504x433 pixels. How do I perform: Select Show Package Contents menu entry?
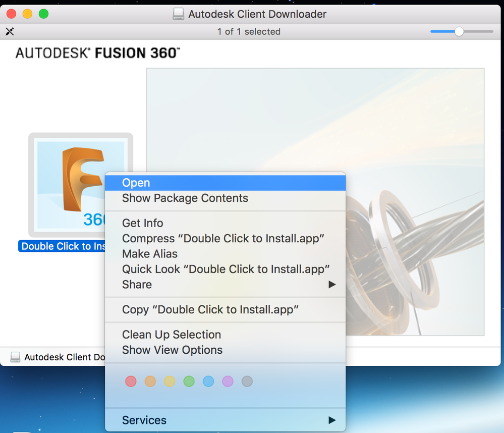(226, 198)
